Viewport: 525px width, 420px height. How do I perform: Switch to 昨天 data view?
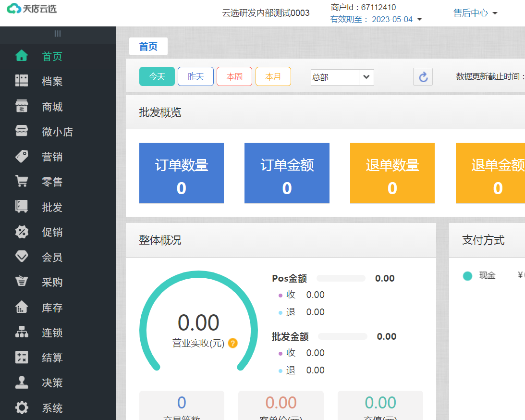(195, 76)
